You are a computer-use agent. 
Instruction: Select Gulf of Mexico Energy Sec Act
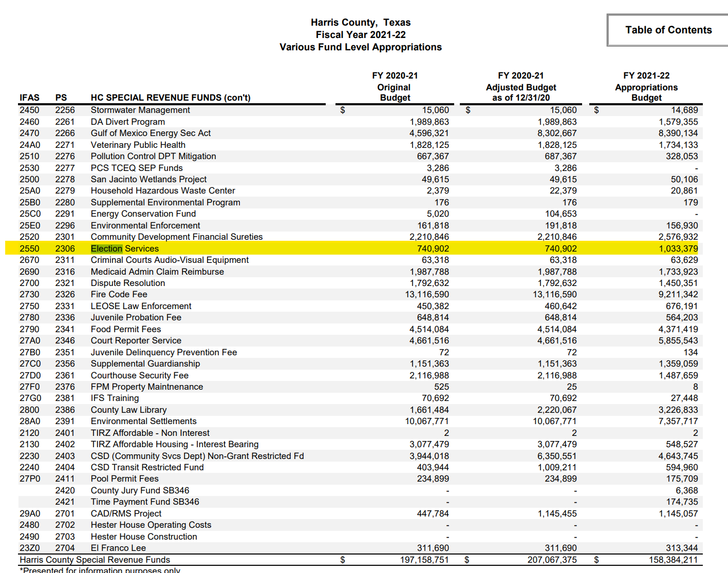click(x=151, y=133)
